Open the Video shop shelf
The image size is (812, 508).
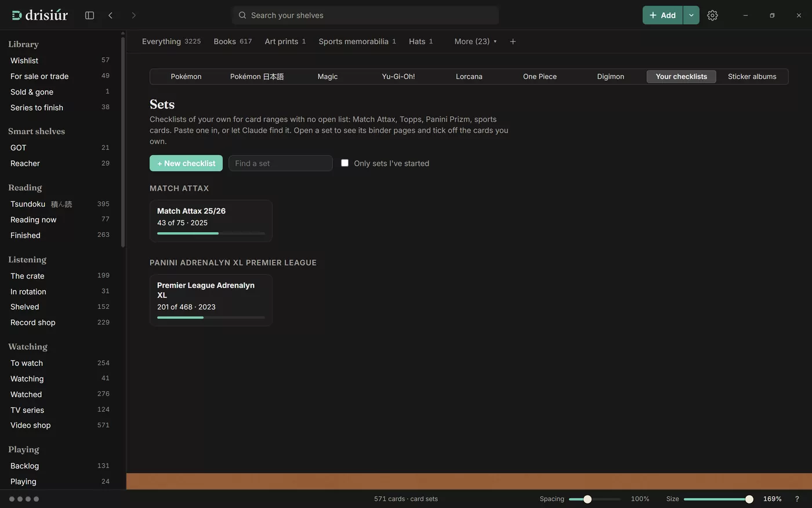pyautogui.click(x=60, y=426)
